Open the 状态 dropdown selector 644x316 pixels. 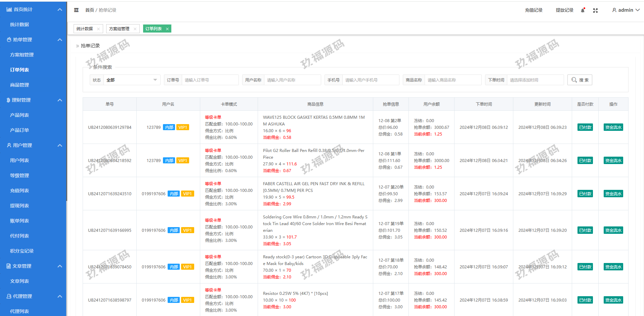pyautogui.click(x=131, y=80)
